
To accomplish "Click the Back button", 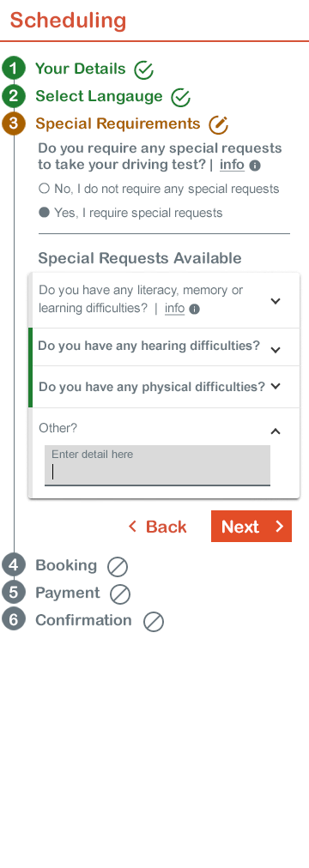I will tap(157, 527).
